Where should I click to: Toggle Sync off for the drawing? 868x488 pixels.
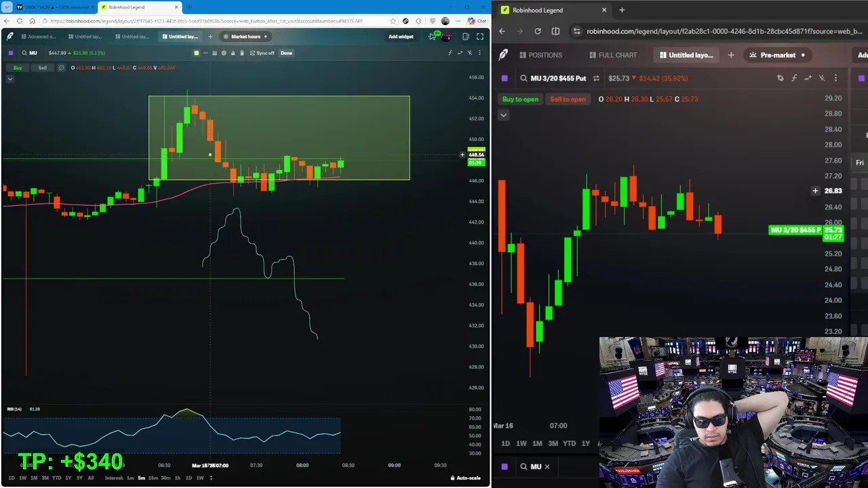pos(262,53)
